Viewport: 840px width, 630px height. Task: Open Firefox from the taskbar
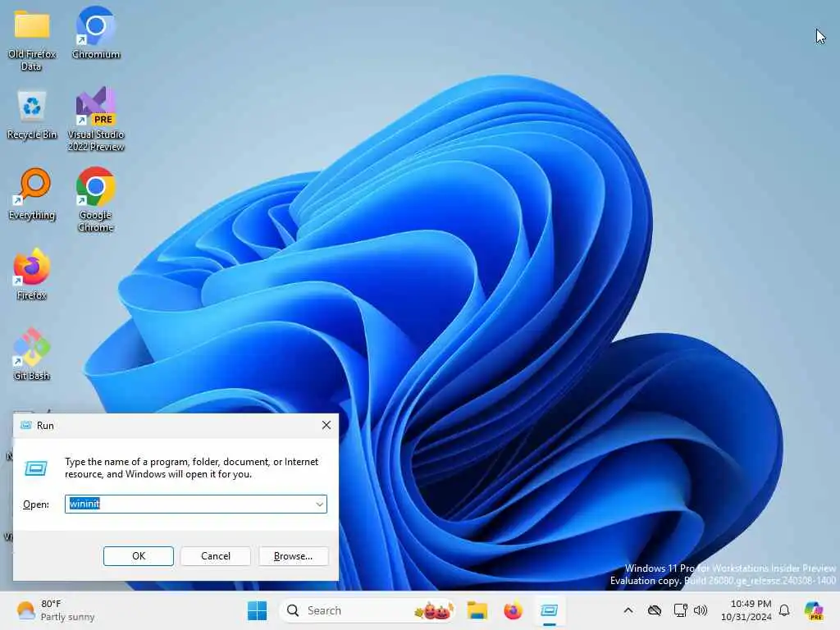pyautogui.click(x=514, y=610)
